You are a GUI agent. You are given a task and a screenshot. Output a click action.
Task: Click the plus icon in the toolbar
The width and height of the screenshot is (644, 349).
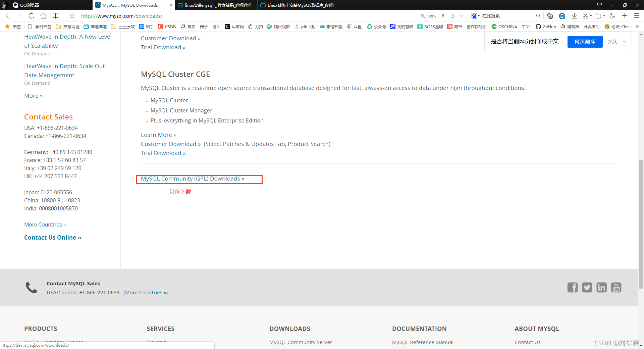(625, 16)
